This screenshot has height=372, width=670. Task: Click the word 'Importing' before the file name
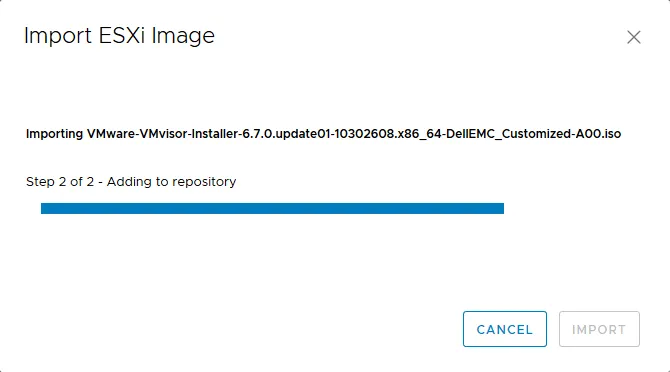pyautogui.click(x=54, y=134)
